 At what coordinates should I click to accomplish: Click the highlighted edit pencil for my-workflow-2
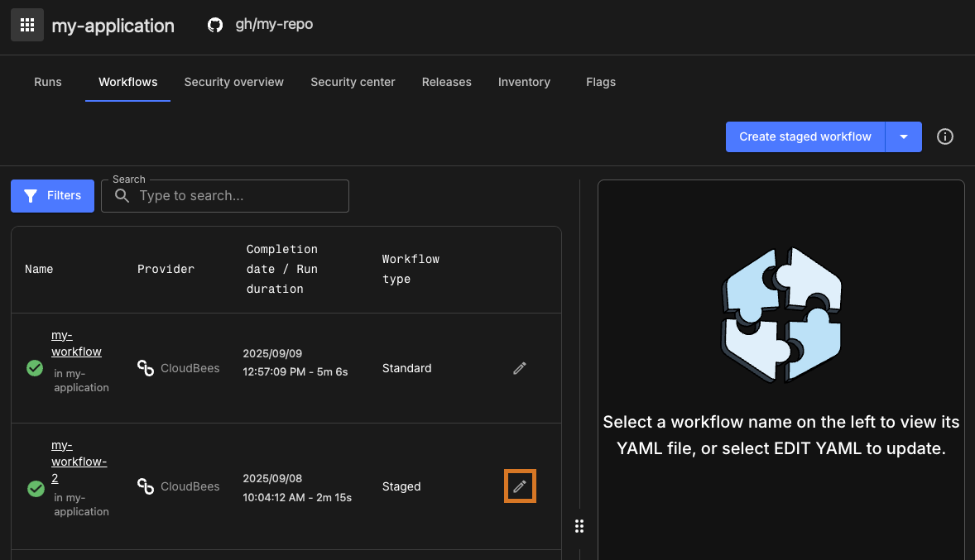click(520, 486)
